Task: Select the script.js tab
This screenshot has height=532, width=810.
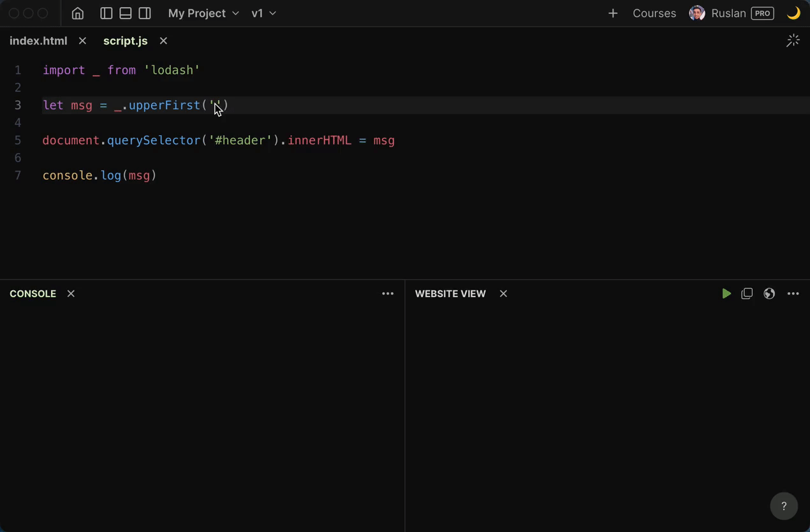Action: click(125, 40)
